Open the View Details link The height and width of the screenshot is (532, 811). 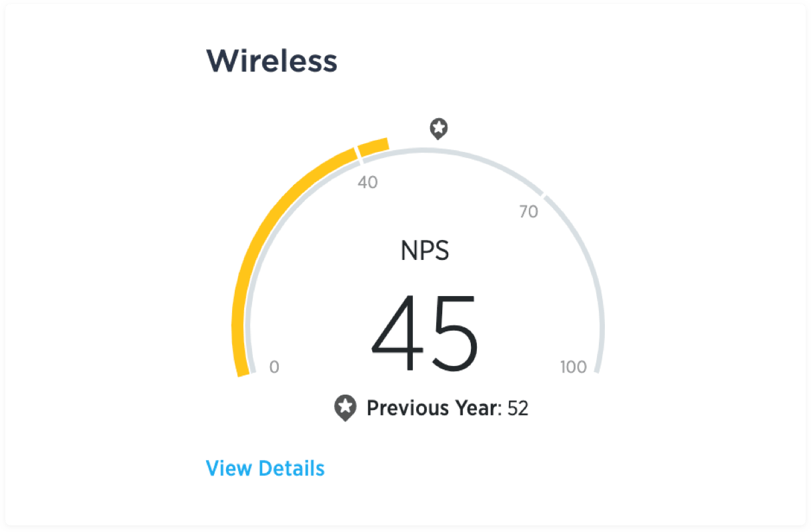265,468
